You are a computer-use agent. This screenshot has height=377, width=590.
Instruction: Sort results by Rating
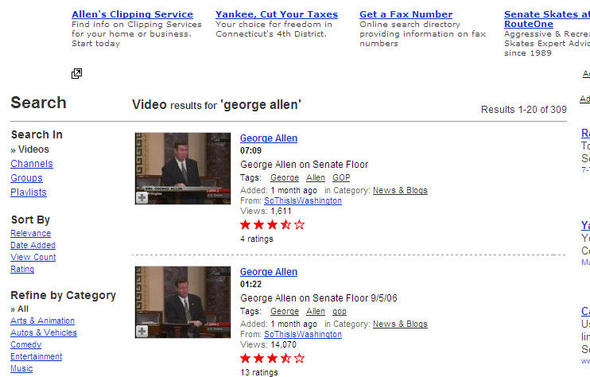click(x=22, y=269)
